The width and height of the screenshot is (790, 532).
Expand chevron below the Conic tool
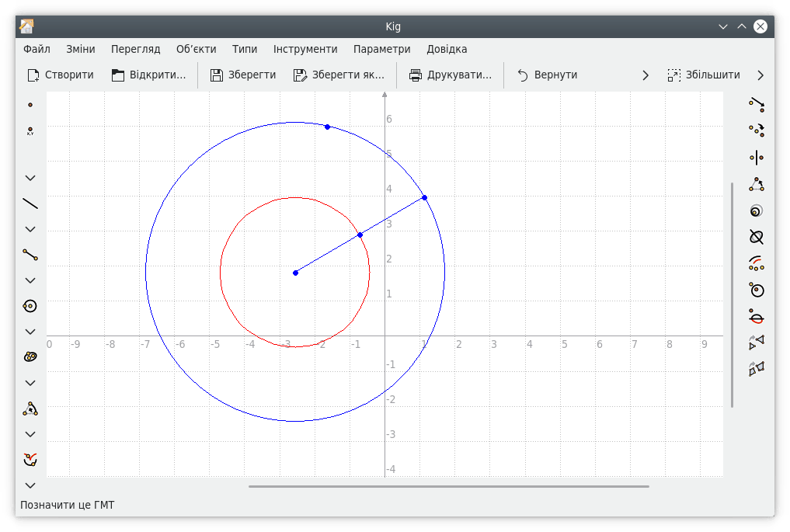[30, 383]
